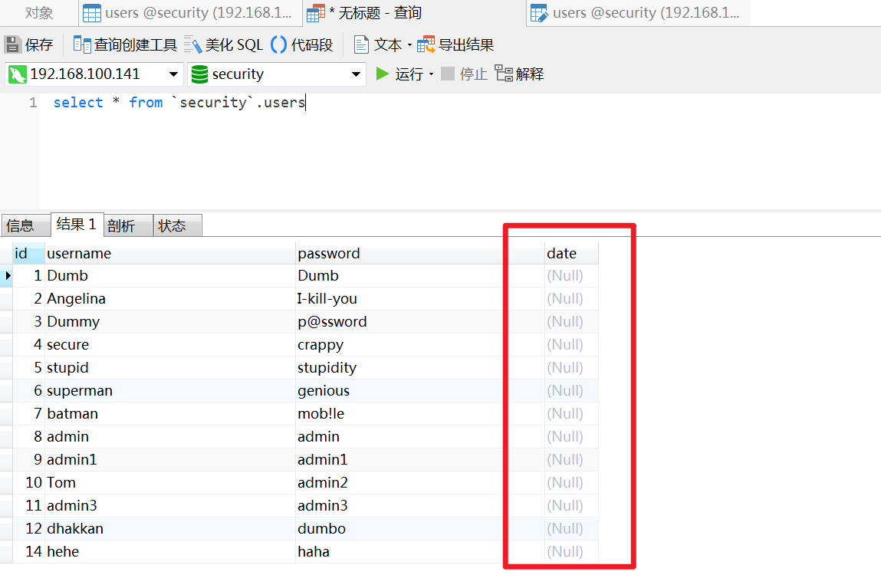Click the Text (文本) document icon
This screenshot has height=588, width=881.
pyautogui.click(x=361, y=44)
